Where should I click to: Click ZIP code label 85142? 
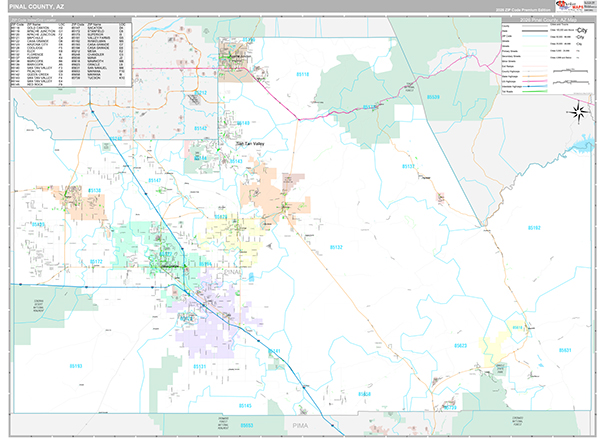tap(201, 129)
